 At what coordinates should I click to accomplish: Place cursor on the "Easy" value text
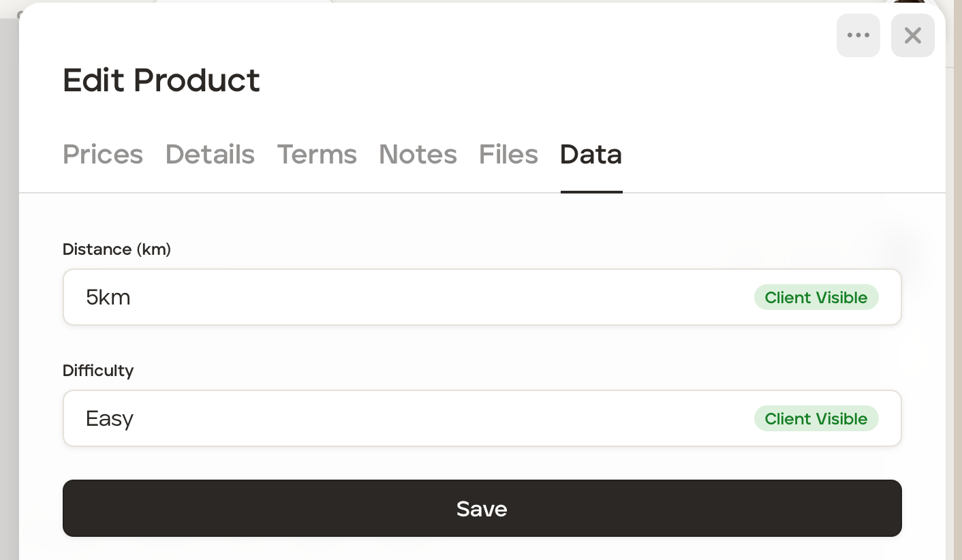[x=110, y=418]
